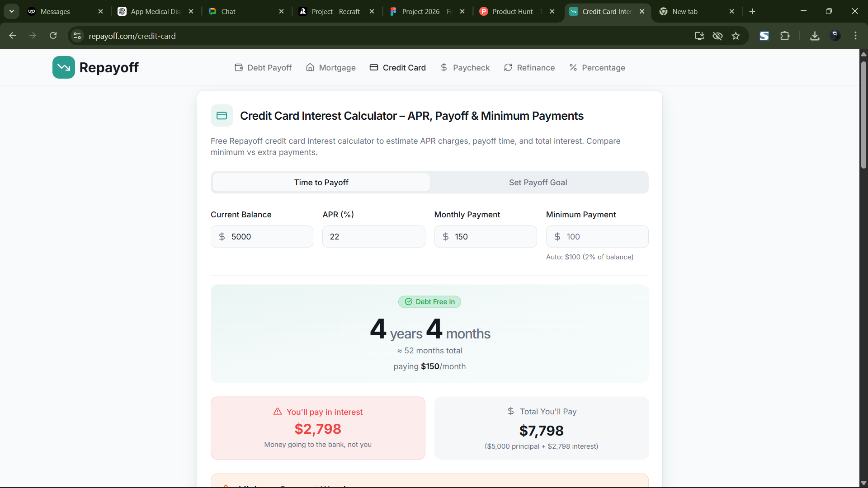
Task: Bookmark this page with star icon
Action: [x=736, y=36]
